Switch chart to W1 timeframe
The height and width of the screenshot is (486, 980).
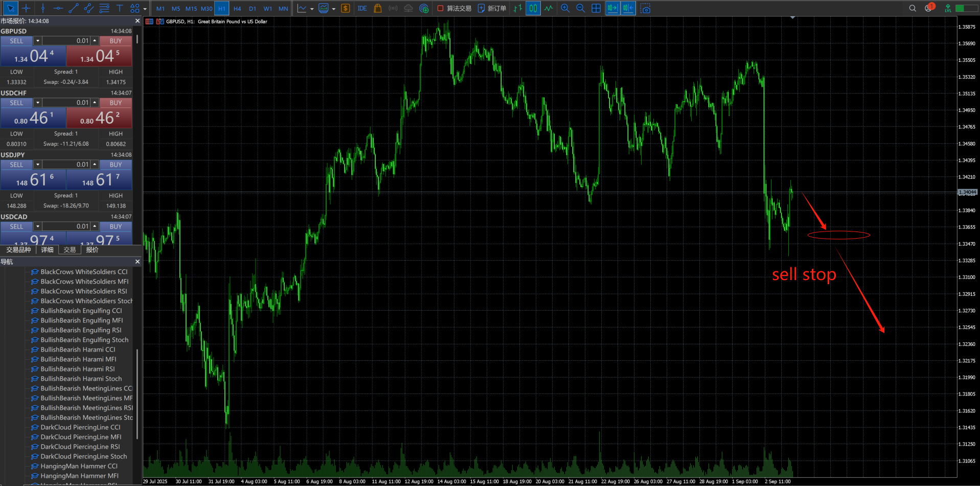pos(268,9)
